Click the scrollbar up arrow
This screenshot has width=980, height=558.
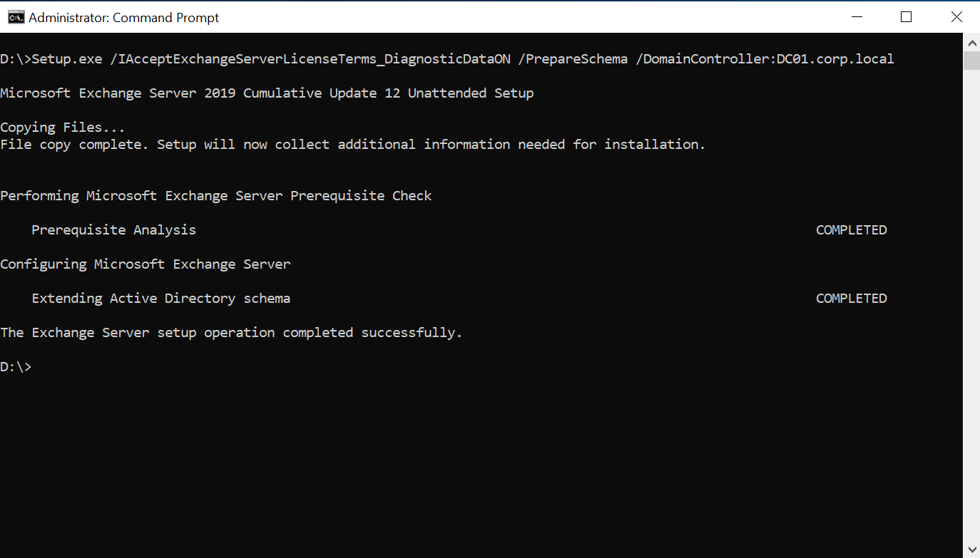pos(972,42)
